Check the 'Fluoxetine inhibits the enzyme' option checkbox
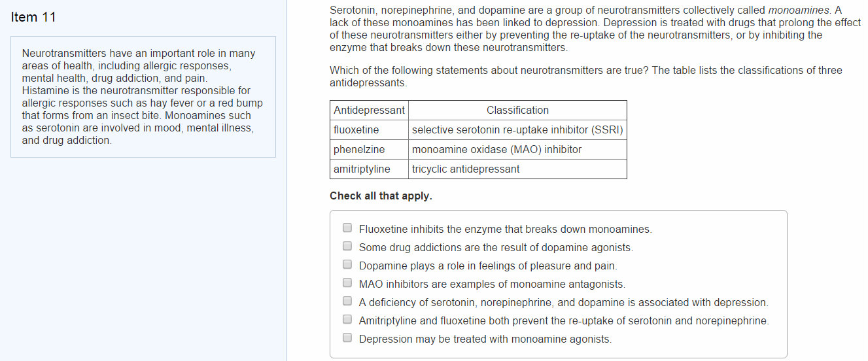This screenshot has width=868, height=361. tap(347, 228)
